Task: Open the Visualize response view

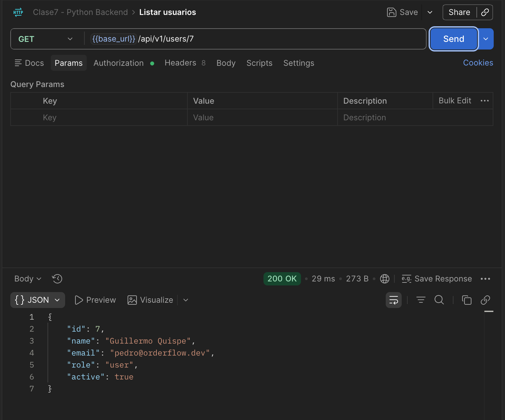Action: pos(151,300)
